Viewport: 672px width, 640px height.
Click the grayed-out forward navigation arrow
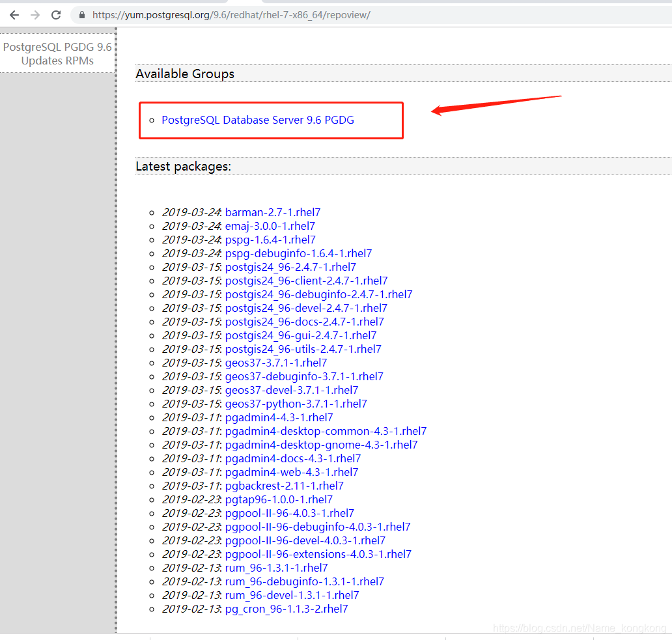(x=35, y=14)
